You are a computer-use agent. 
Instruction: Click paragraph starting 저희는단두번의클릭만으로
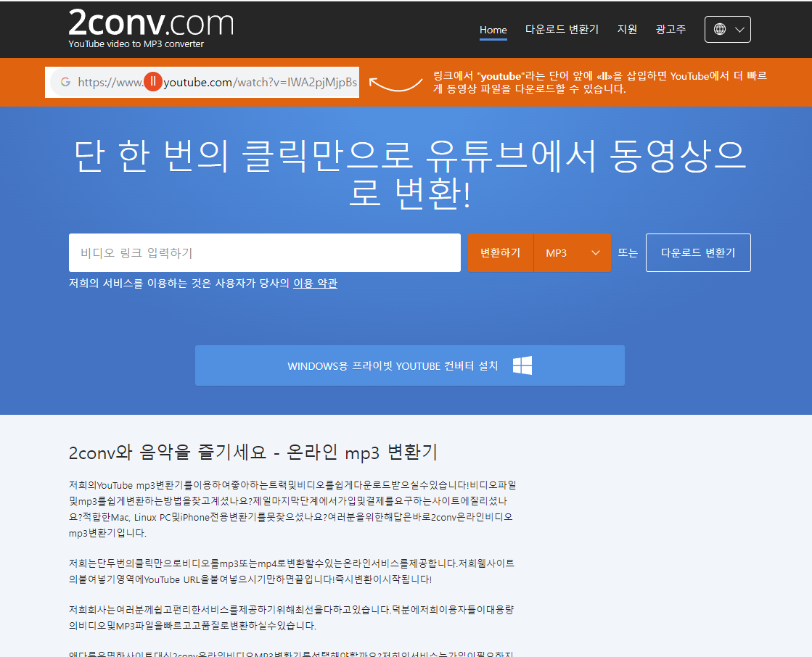(x=292, y=571)
